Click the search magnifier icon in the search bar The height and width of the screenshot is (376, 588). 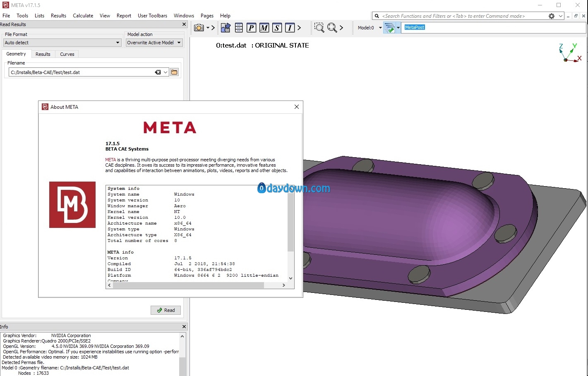377,16
